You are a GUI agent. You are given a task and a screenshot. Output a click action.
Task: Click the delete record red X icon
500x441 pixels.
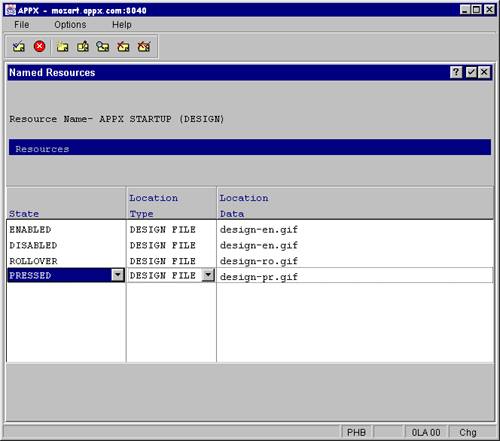(123, 46)
